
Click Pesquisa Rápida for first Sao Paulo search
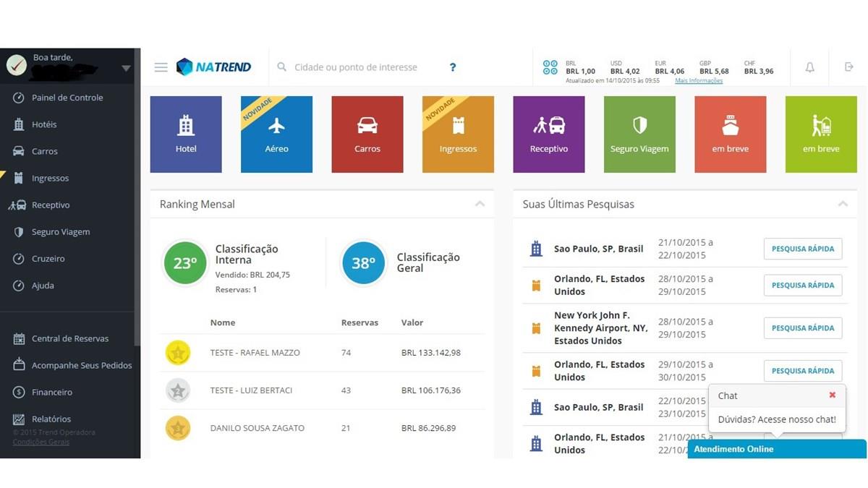click(x=802, y=249)
